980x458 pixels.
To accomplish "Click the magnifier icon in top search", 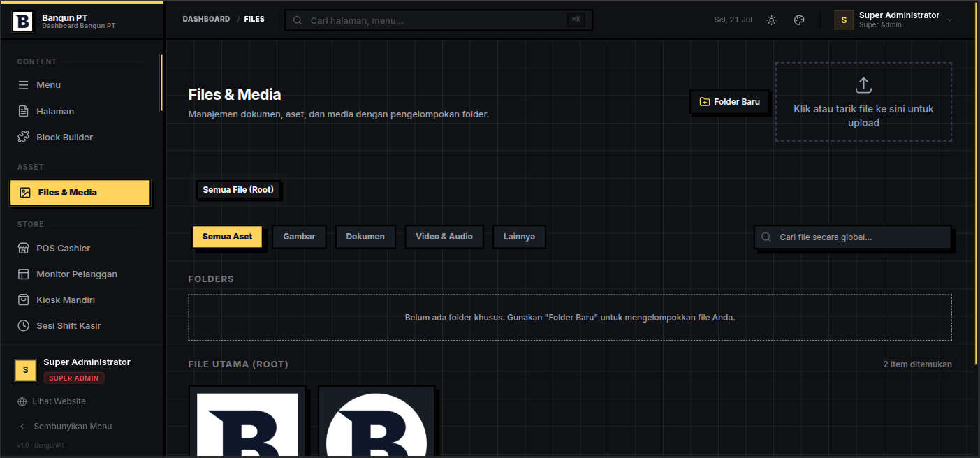I will click(298, 20).
